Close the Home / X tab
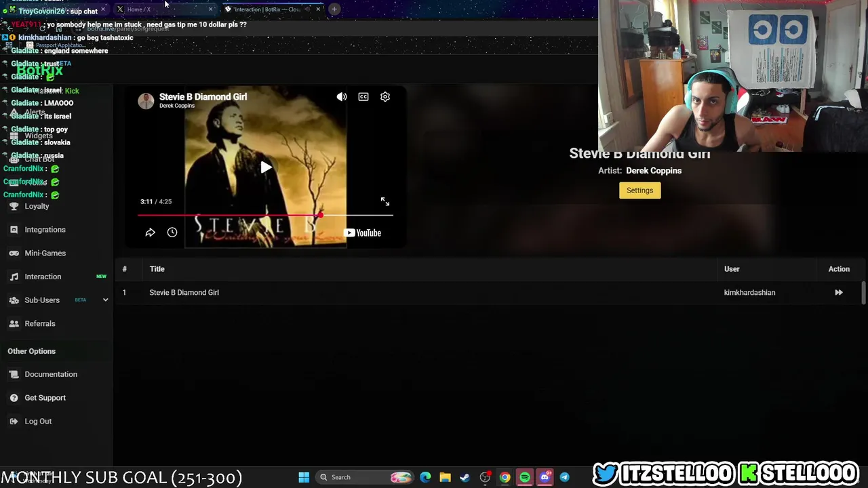The width and height of the screenshot is (868, 488). coord(210,9)
